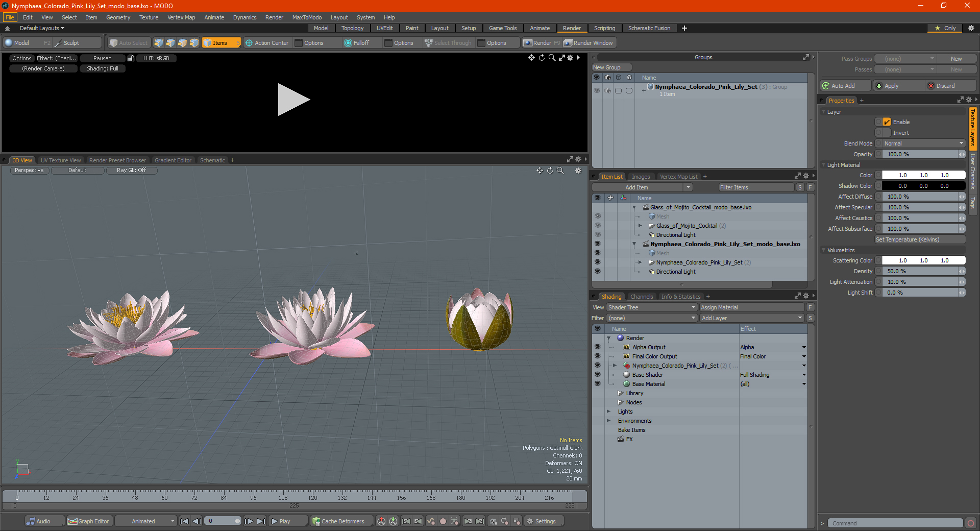
Task: Open layout gear settings top right
Action: 971,28
